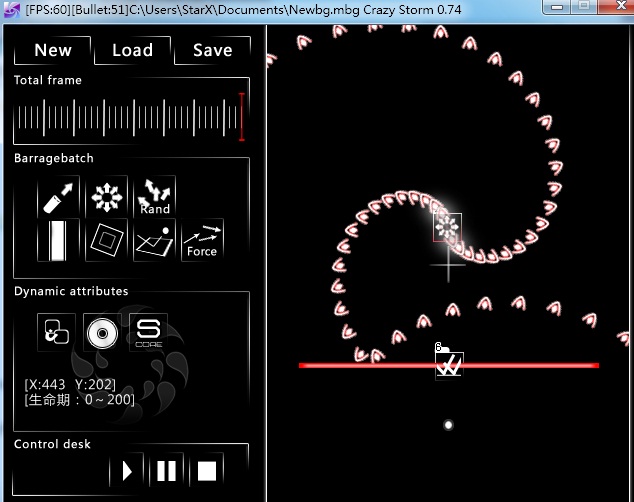Viewport: 634px width, 502px height.
Task: Open the S Core attribute icon
Action: (x=148, y=332)
